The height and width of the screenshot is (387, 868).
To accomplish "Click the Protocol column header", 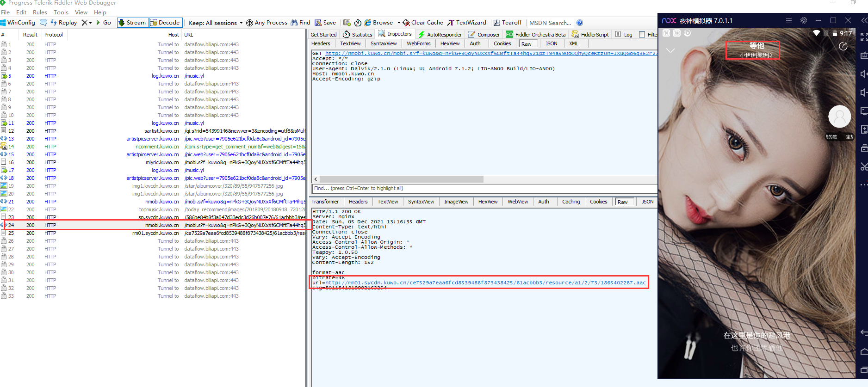I will 54,35.
